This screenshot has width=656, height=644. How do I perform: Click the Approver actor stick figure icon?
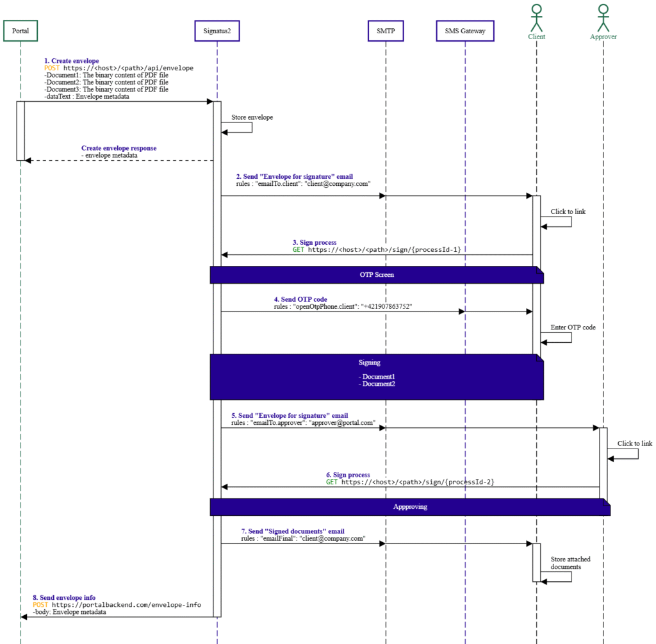tap(603, 18)
